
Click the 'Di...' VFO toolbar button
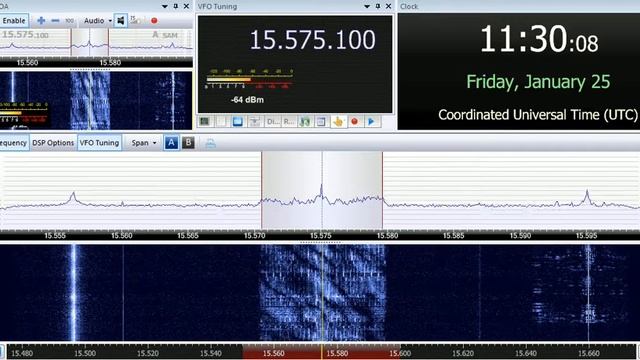272,121
